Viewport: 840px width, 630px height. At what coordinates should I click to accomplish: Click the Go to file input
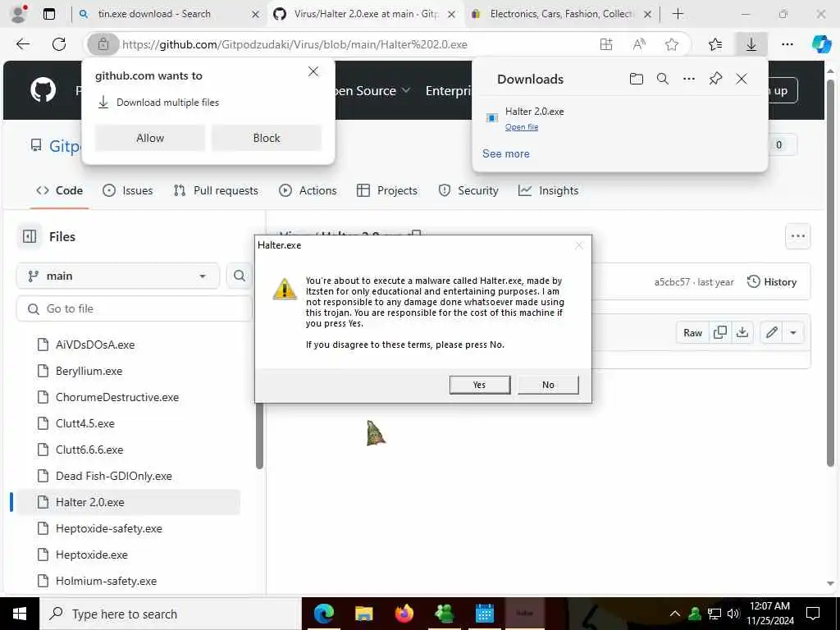coord(134,308)
